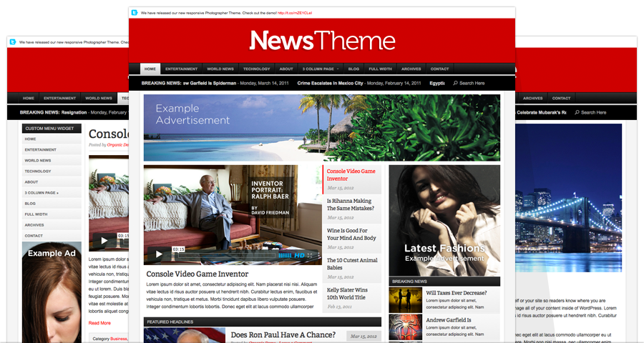
Task: Click the Example Advertisement beach banner
Action: pos(322,128)
